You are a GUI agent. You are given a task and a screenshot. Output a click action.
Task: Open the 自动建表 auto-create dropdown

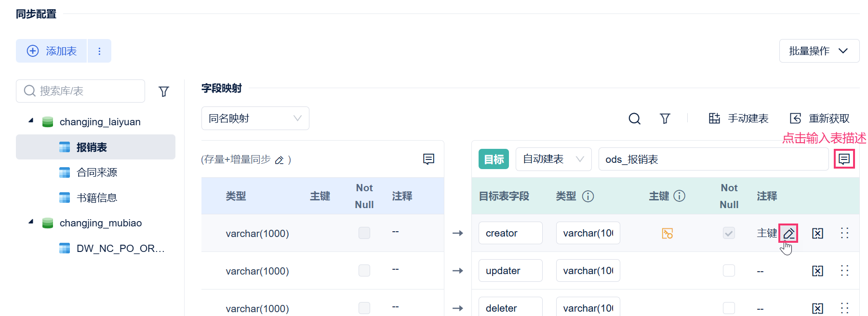coord(553,159)
